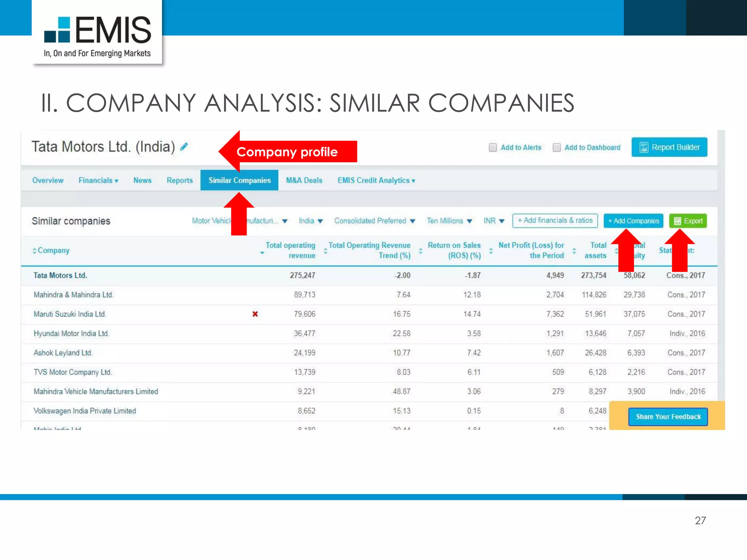
Task: Click Maruti Suzuki net profit 7,362
Action: (555, 314)
